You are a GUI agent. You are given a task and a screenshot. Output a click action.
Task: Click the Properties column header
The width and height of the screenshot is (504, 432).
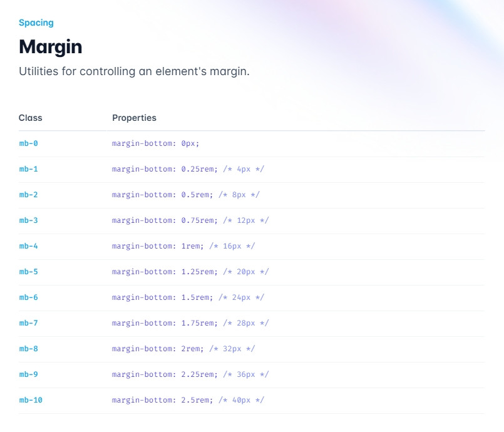point(134,118)
